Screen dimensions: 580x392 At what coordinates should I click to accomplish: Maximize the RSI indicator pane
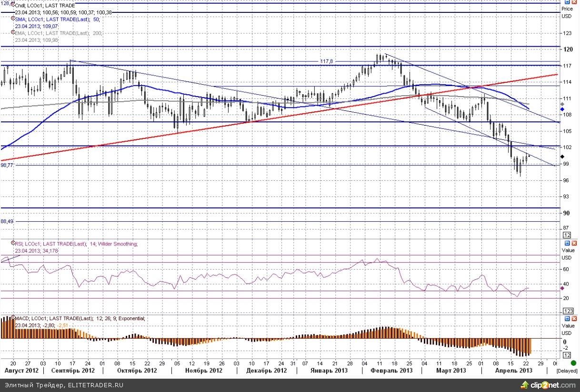567,243
